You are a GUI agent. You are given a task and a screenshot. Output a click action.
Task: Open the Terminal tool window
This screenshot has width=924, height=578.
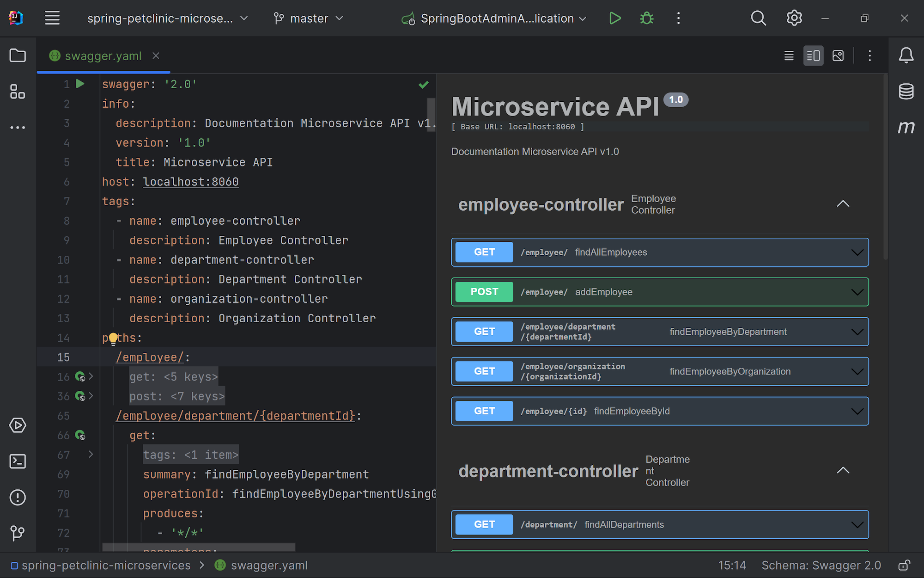point(18,461)
